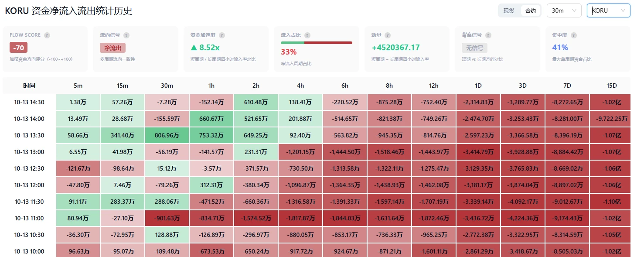Click the 10-13 14:30 time row label

(x=29, y=102)
